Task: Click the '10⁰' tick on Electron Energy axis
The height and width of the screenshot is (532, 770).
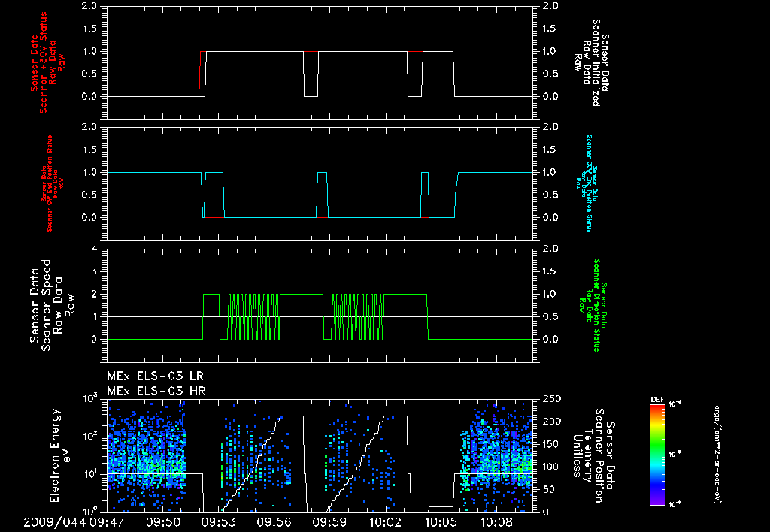Action: click(x=90, y=512)
